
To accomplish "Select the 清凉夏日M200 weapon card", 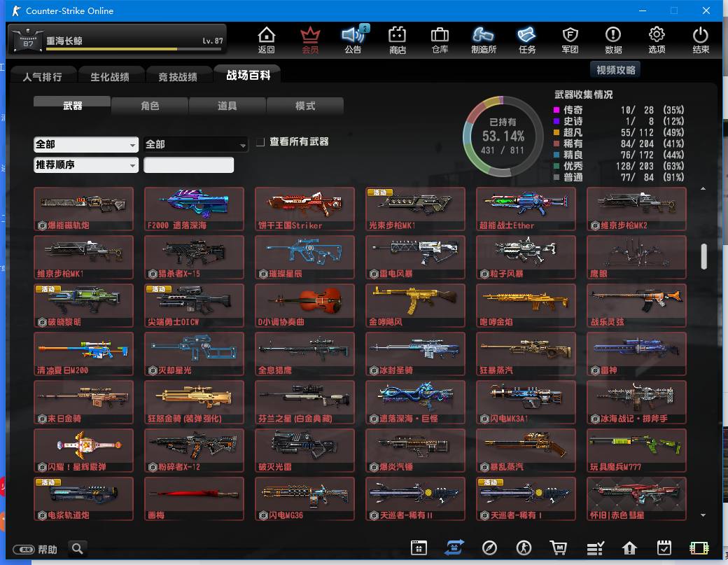I will point(83,354).
